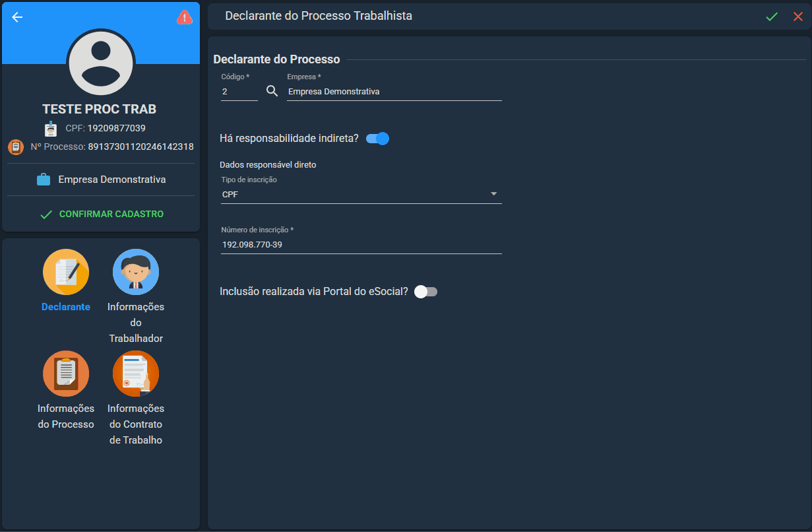
Task: Click process number 89137301120246142318
Action: [141, 147]
